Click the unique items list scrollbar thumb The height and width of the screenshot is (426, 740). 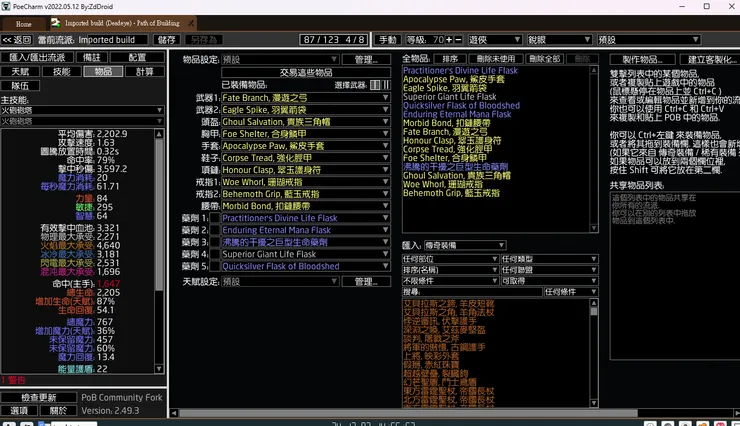pyautogui.click(x=594, y=311)
